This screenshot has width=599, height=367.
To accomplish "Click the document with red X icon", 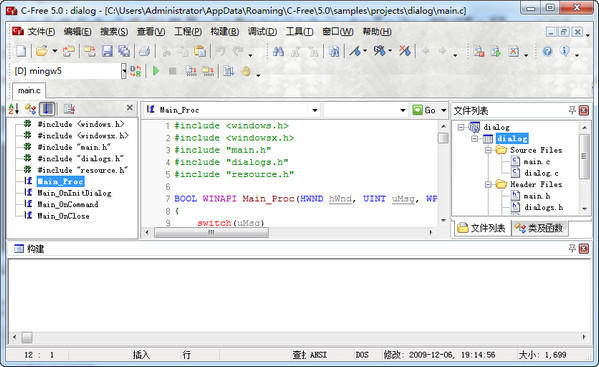I will pos(513,51).
